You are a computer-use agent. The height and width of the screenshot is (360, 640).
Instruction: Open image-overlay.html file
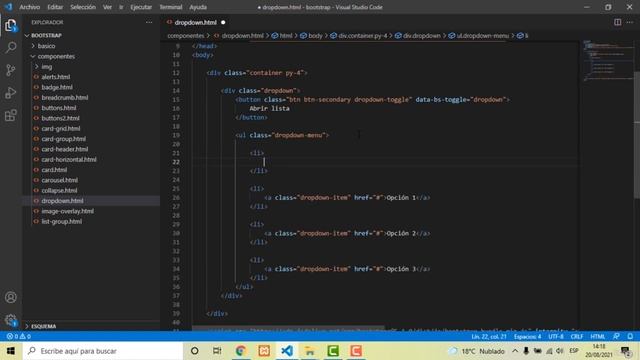[x=67, y=211]
